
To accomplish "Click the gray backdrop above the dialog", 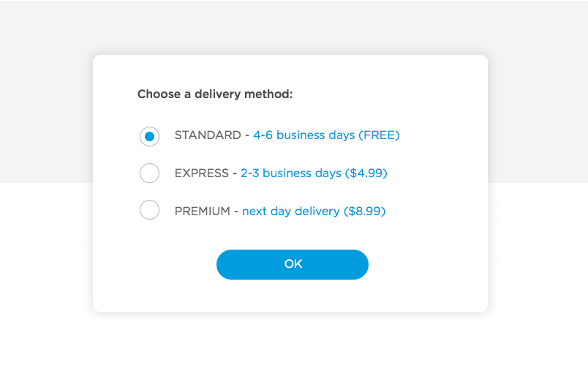I will (294, 26).
